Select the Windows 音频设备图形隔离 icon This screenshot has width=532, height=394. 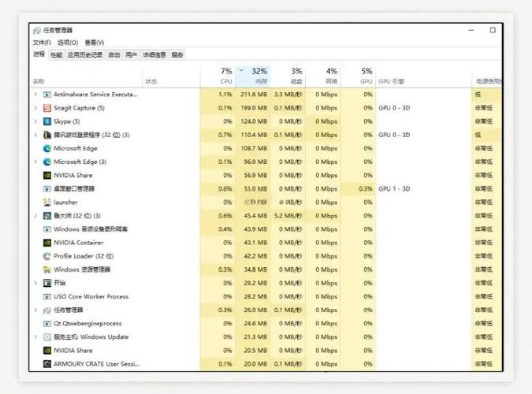tap(47, 229)
